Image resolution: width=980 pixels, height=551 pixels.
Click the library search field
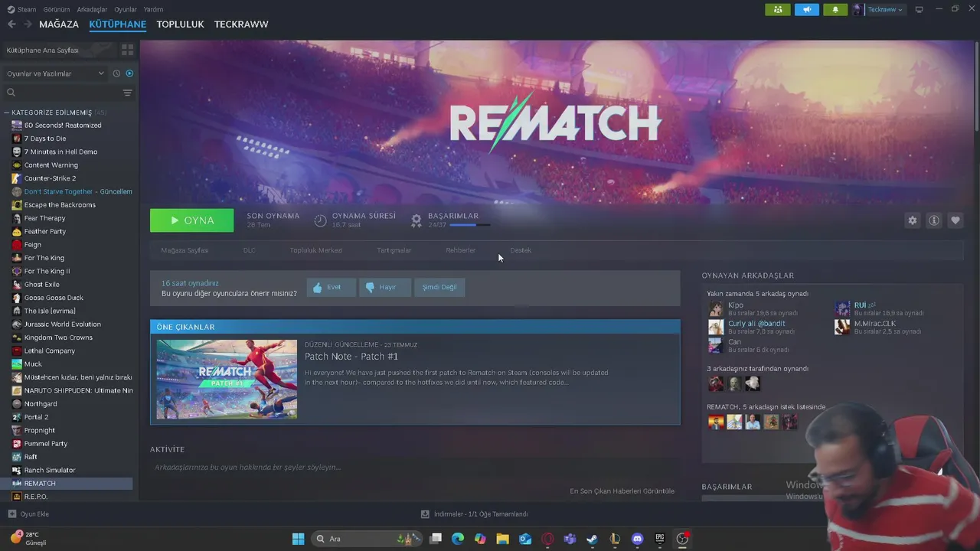click(61, 93)
